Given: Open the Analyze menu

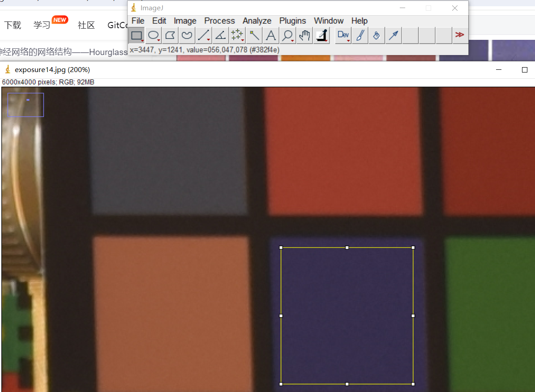Looking at the screenshot, I should [x=257, y=21].
